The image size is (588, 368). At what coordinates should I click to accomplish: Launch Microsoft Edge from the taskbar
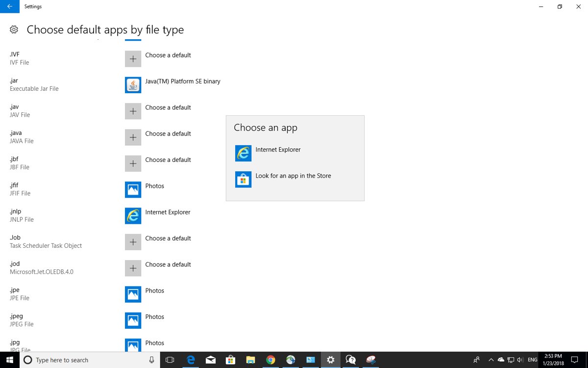coord(191,360)
